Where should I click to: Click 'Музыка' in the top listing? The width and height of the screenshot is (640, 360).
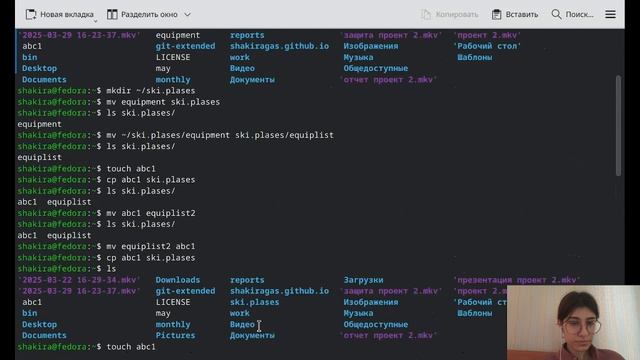[358, 57]
